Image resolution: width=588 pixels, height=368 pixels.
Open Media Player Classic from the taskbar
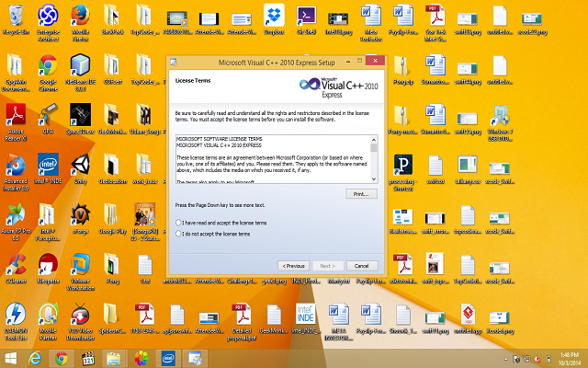click(88, 358)
